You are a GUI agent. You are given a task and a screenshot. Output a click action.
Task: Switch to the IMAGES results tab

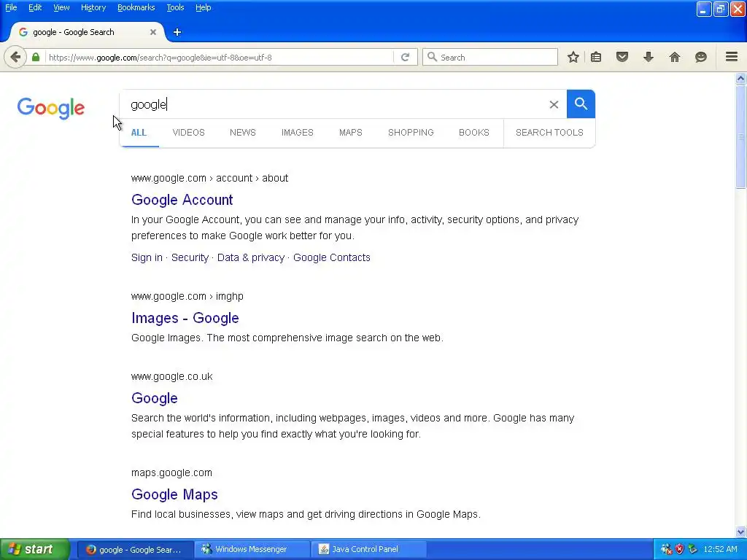(x=298, y=133)
